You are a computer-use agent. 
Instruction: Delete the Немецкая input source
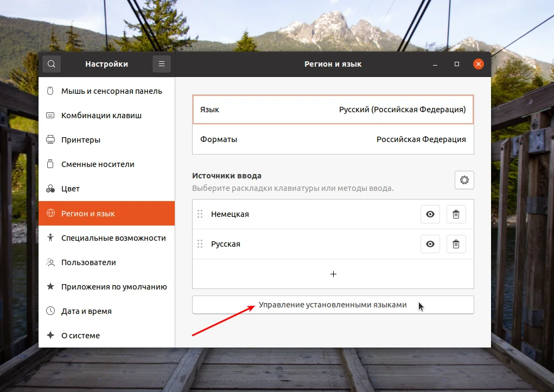pos(456,214)
